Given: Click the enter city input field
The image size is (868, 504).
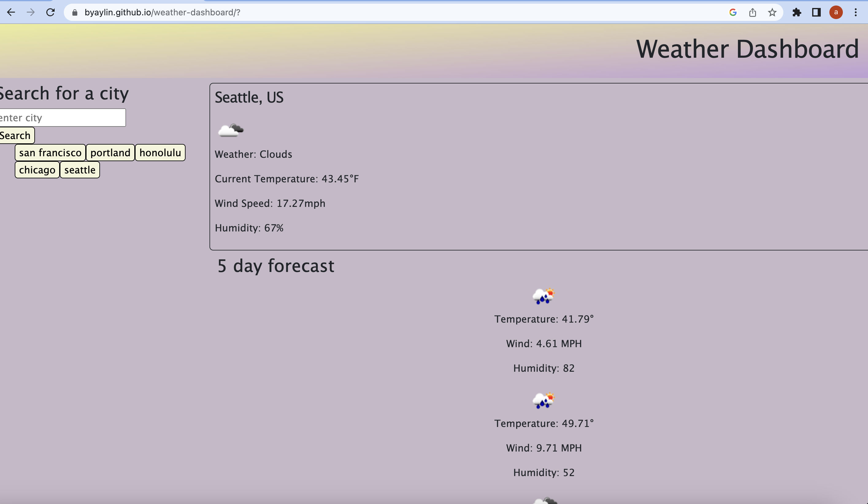Looking at the screenshot, I should click(62, 117).
